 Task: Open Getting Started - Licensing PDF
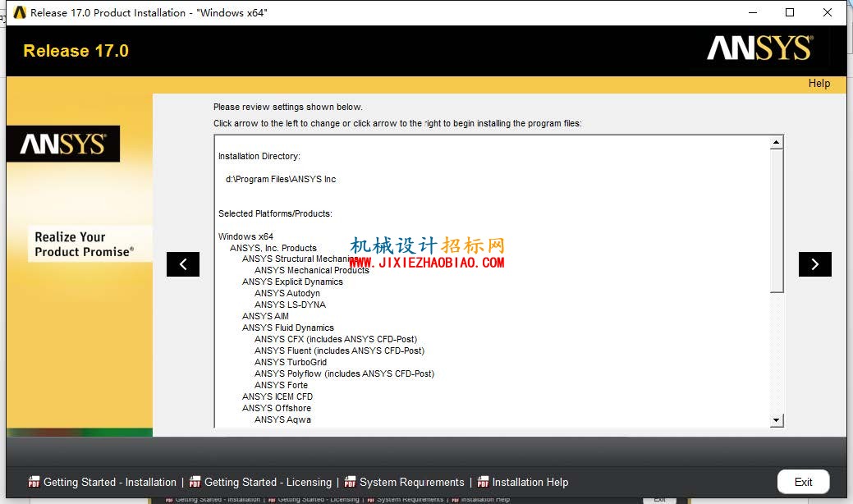coord(268,483)
